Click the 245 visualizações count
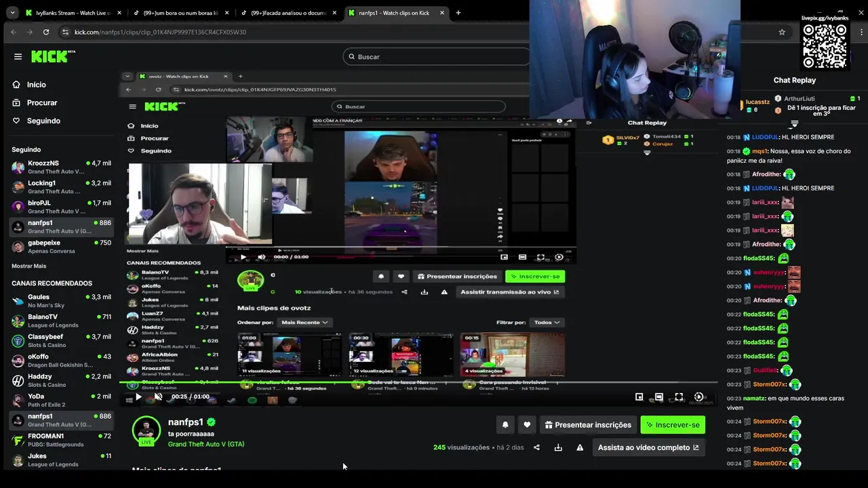Screen dimensions: 868x488 pos(461,447)
